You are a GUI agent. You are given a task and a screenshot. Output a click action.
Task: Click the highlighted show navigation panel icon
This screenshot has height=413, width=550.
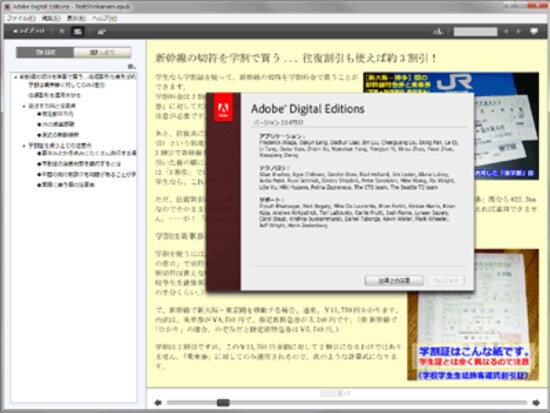click(78, 32)
